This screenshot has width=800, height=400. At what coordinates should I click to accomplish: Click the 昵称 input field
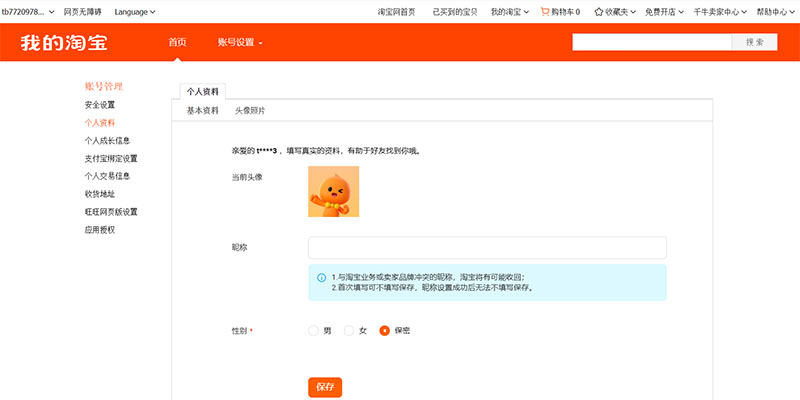(x=487, y=248)
